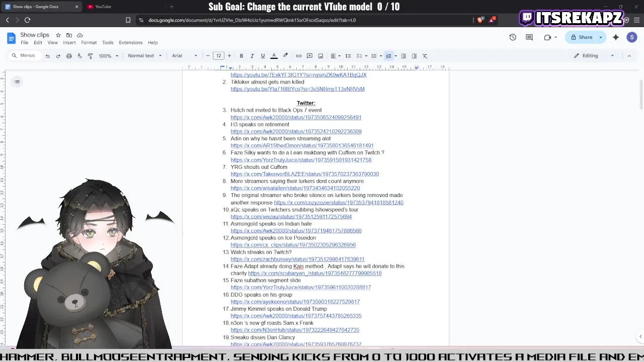The width and height of the screenshot is (644, 362).
Task: Click the Redo arrow icon
Action: [58, 56]
